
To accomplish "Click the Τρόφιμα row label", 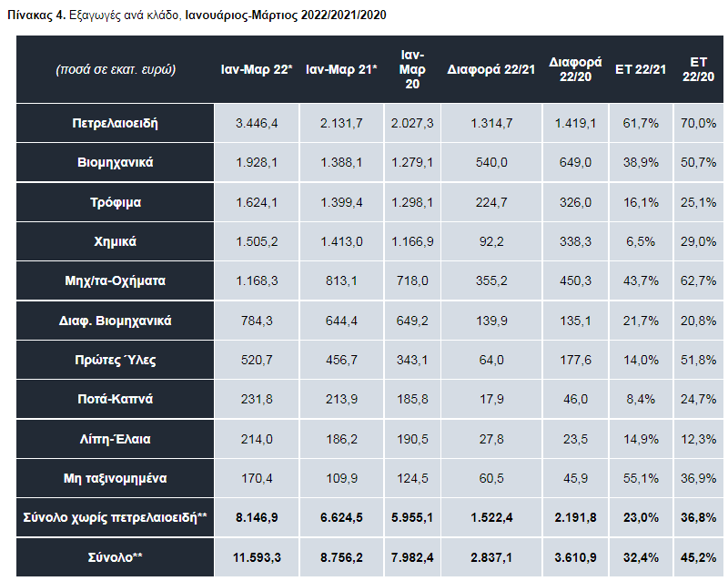I will (x=115, y=202).
